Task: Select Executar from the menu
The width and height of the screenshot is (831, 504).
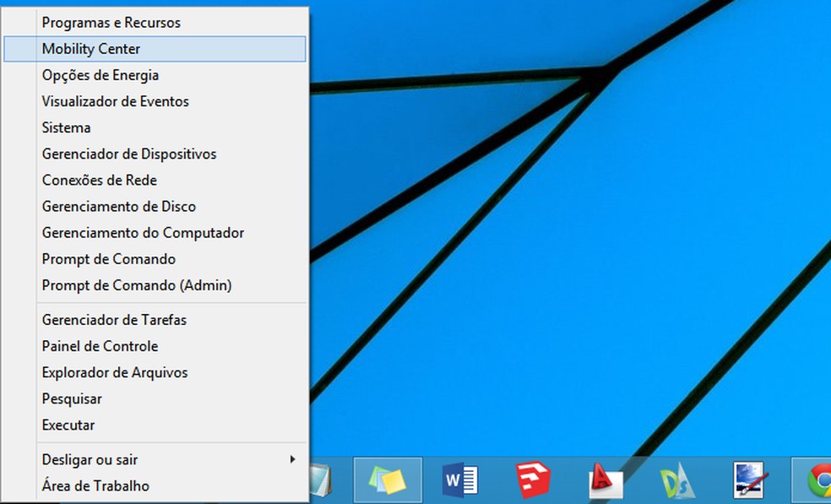Action: pyautogui.click(x=69, y=425)
